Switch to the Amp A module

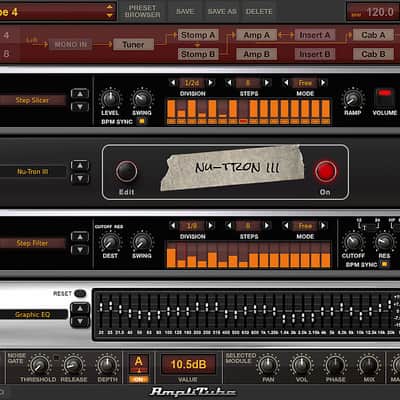pyautogui.click(x=256, y=35)
